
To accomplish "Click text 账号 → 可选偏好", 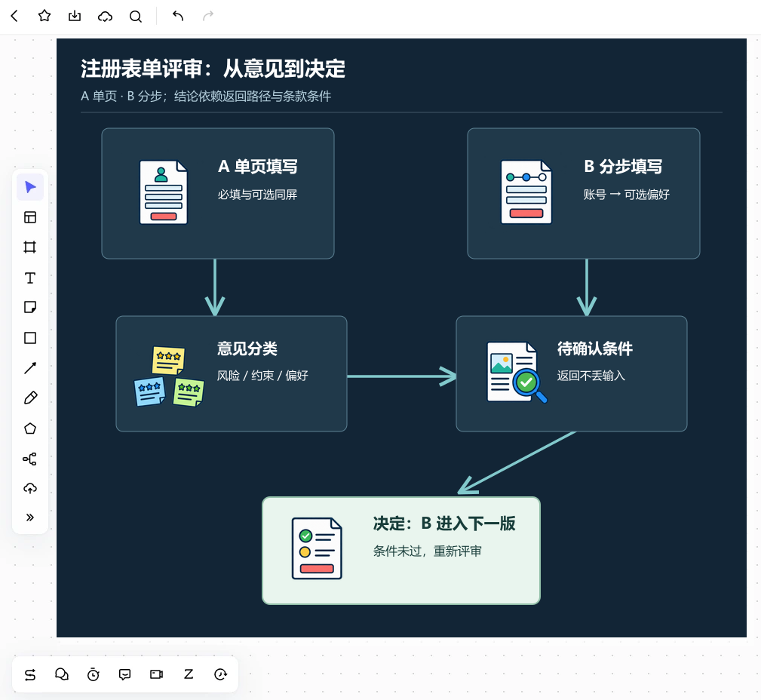I will (627, 195).
